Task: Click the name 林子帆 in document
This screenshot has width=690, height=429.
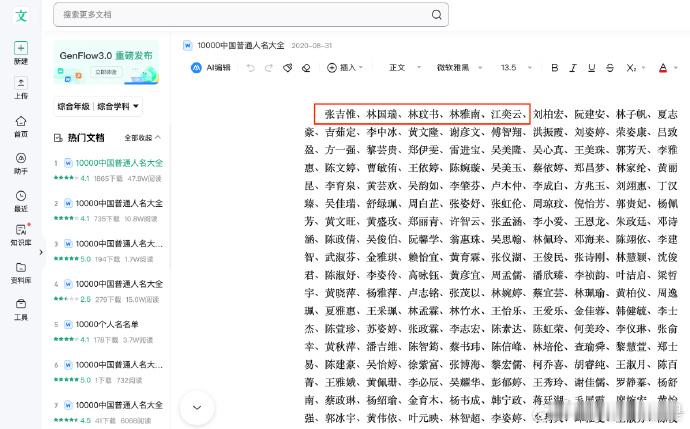Action: pyautogui.click(x=631, y=114)
